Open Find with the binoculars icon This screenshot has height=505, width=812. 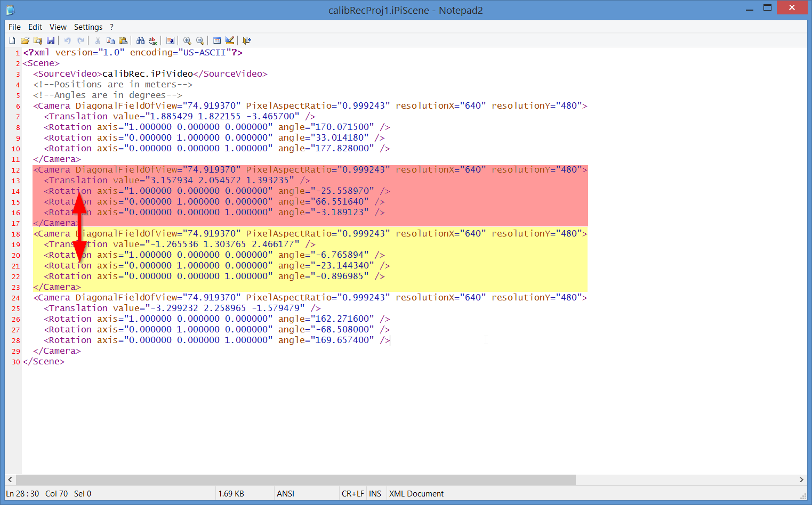pyautogui.click(x=140, y=40)
